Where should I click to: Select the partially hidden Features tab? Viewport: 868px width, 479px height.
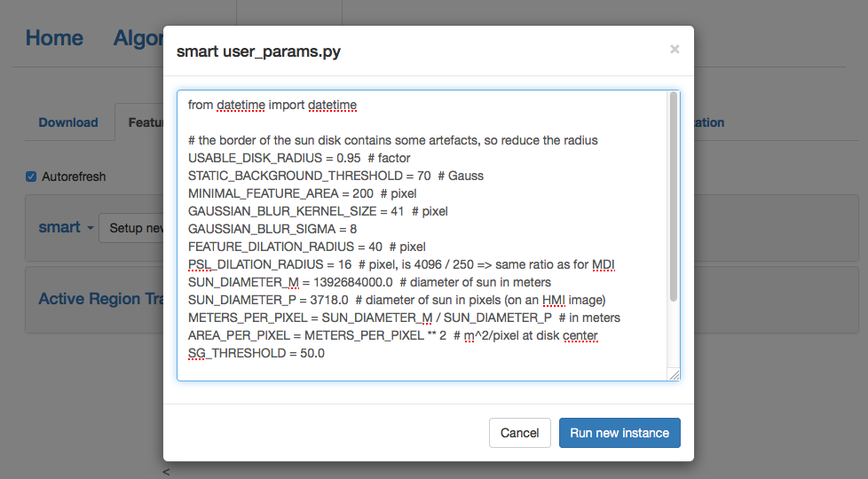tap(143, 122)
